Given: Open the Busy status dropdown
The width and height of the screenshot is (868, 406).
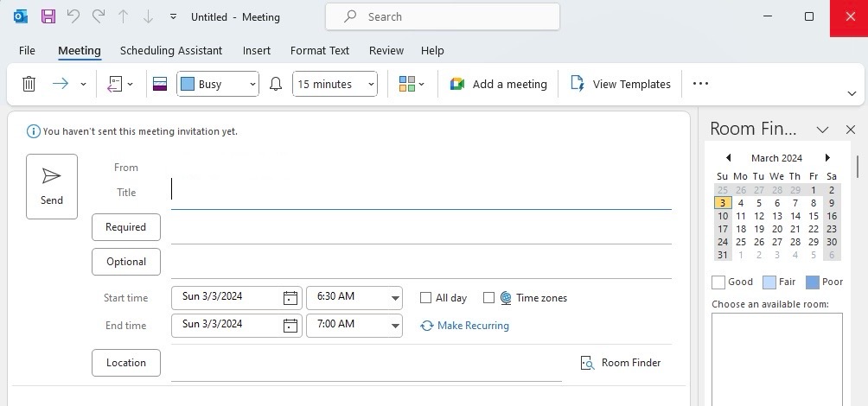Looking at the screenshot, I should click(218, 84).
